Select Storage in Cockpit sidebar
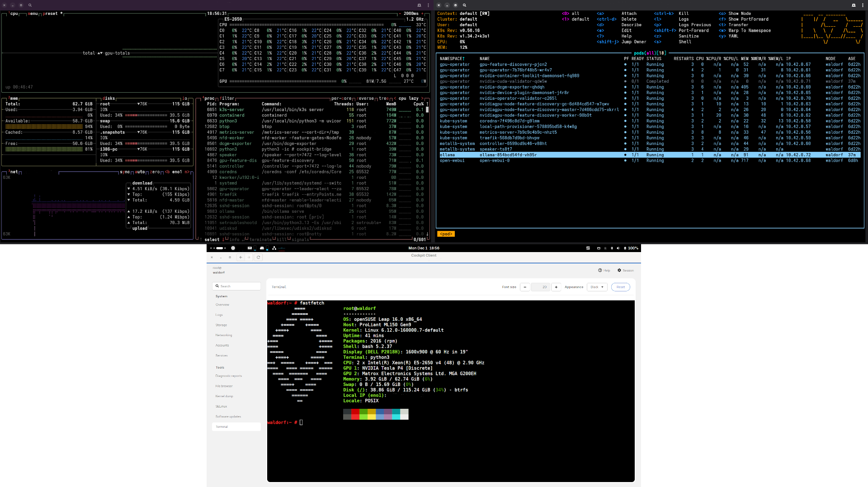868x487 pixels. click(221, 325)
